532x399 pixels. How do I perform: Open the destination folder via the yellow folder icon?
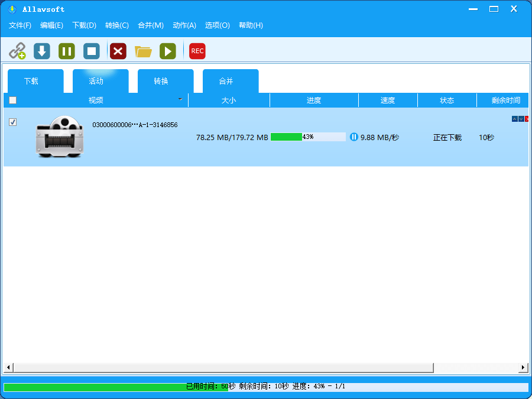pos(143,51)
